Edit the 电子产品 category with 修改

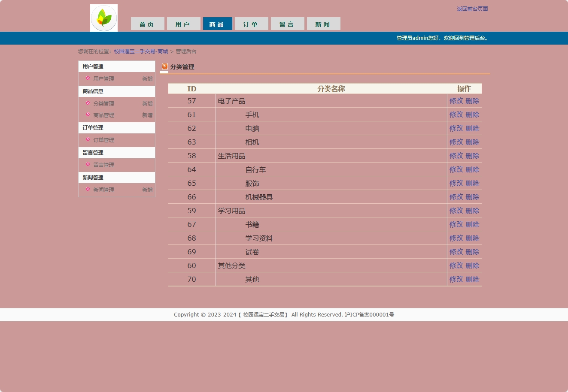[456, 101]
